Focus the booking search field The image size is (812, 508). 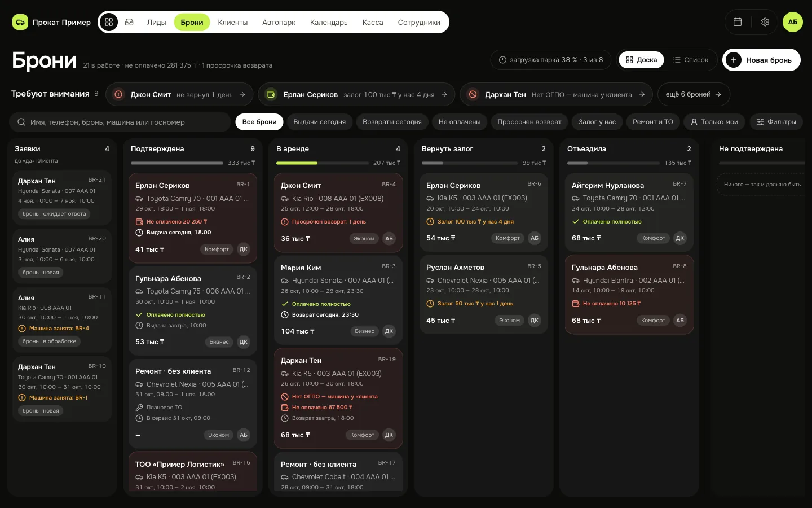(120, 122)
